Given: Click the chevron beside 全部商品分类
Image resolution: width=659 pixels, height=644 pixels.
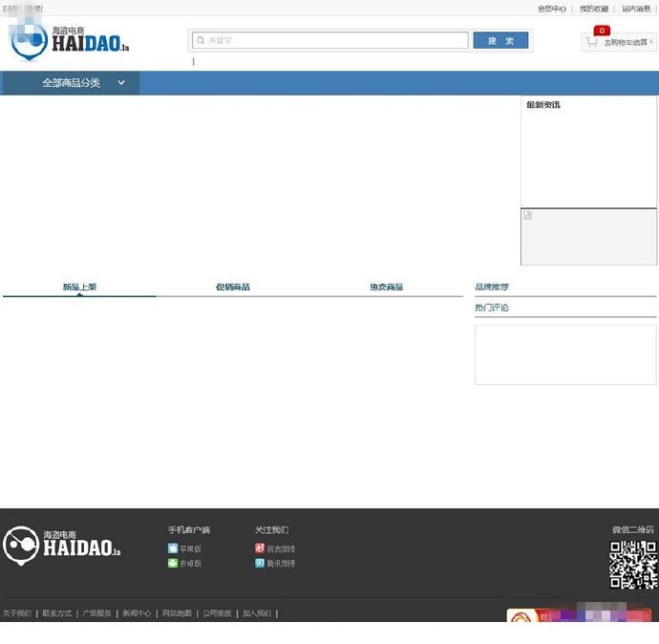Looking at the screenshot, I should (x=121, y=82).
